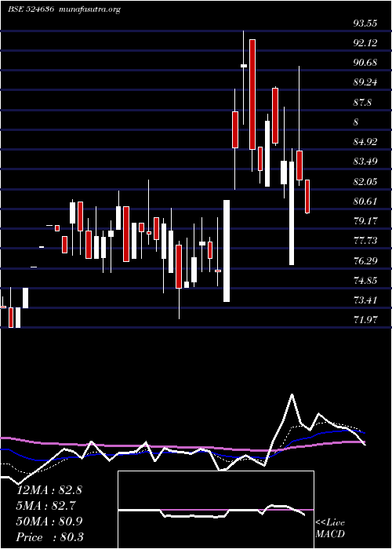
Task: Select the 89.24 price level label
Action: click(365, 82)
